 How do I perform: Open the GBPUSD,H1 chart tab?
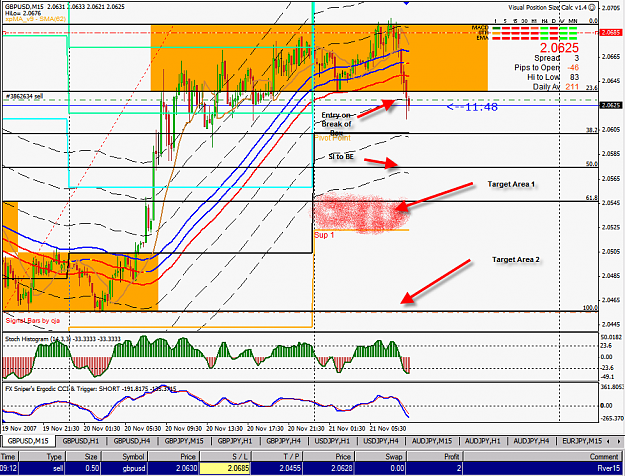[81, 441]
